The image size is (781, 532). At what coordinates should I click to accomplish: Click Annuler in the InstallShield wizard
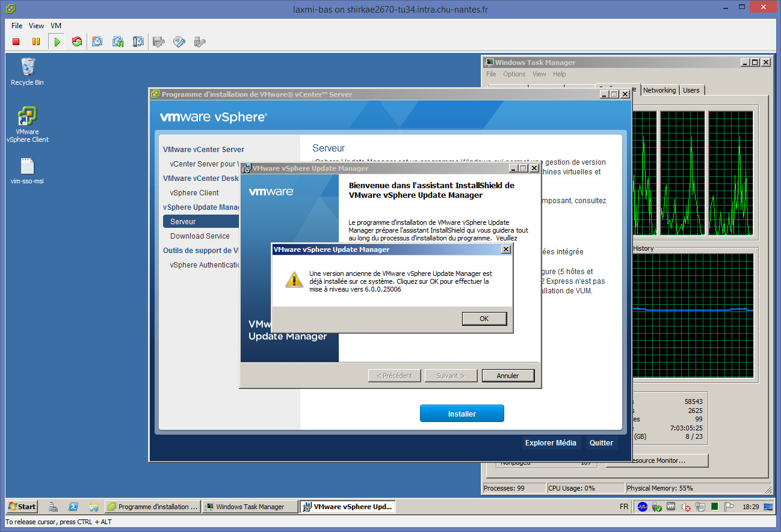(507, 376)
